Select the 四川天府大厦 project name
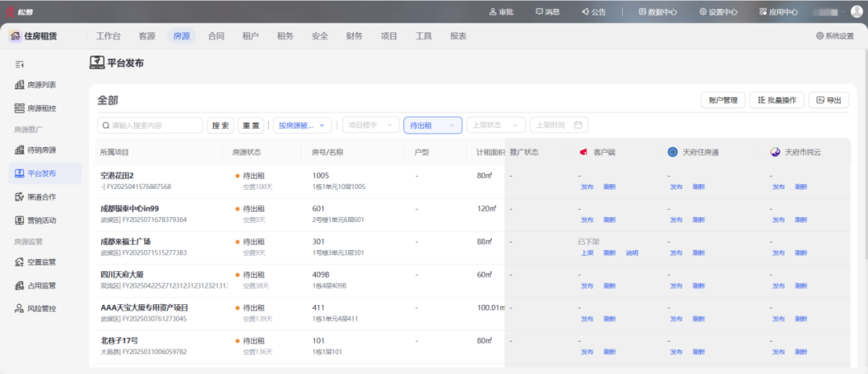The image size is (868, 374). pos(122,274)
